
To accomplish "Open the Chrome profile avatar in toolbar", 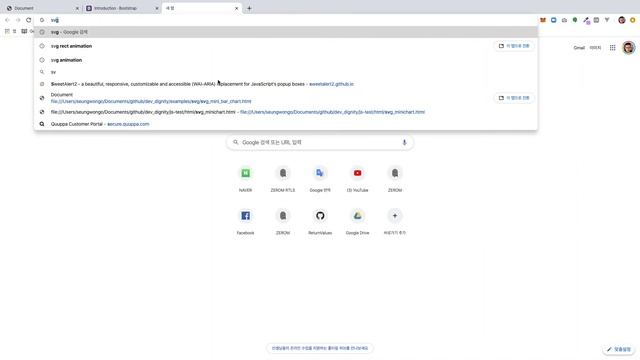I will pyautogui.click(x=622, y=20).
